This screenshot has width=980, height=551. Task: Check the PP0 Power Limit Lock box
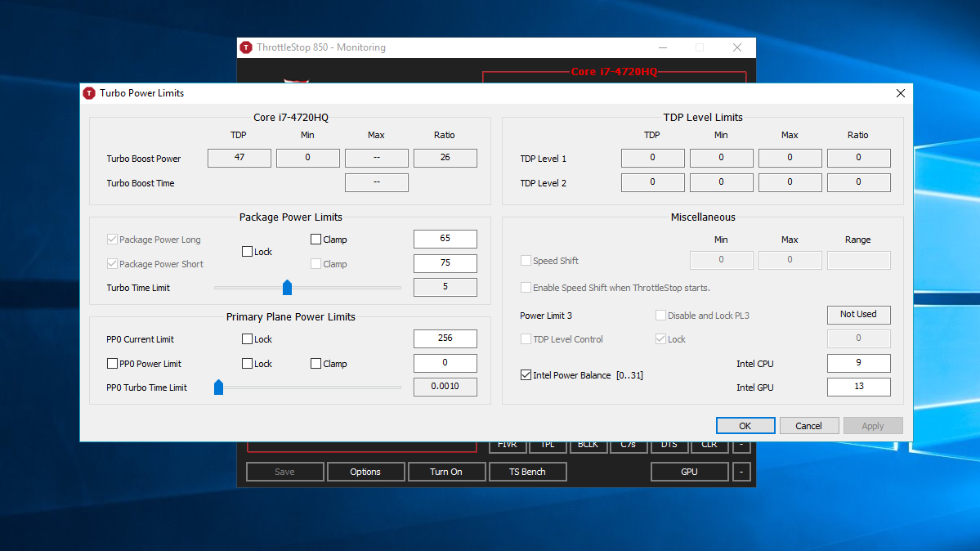point(248,364)
